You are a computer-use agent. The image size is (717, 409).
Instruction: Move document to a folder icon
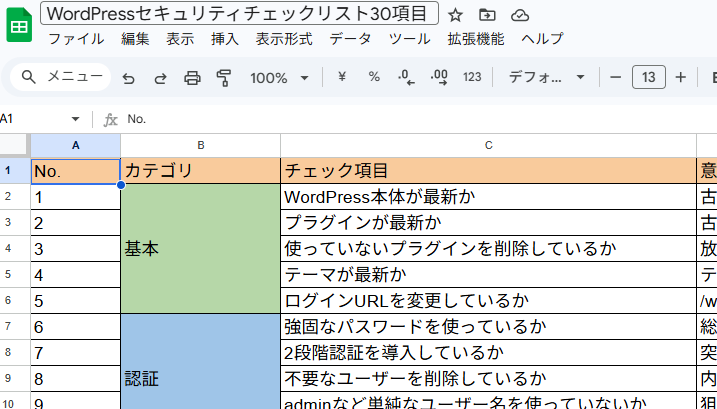click(x=487, y=15)
